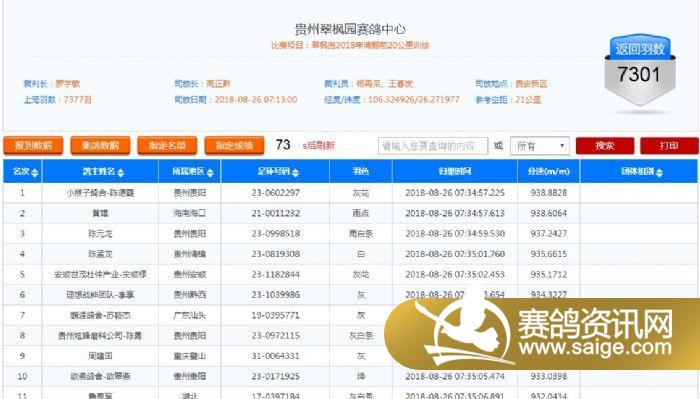Sort by 名次 rank column arrows

tap(34, 172)
